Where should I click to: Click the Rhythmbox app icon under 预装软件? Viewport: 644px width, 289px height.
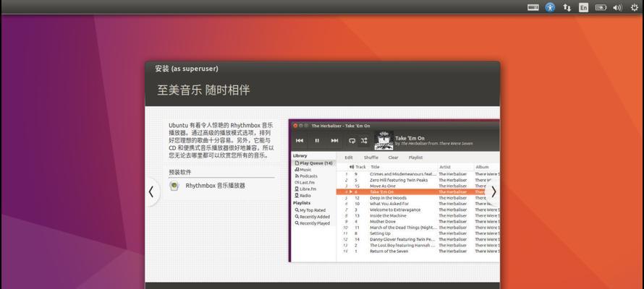tap(174, 186)
